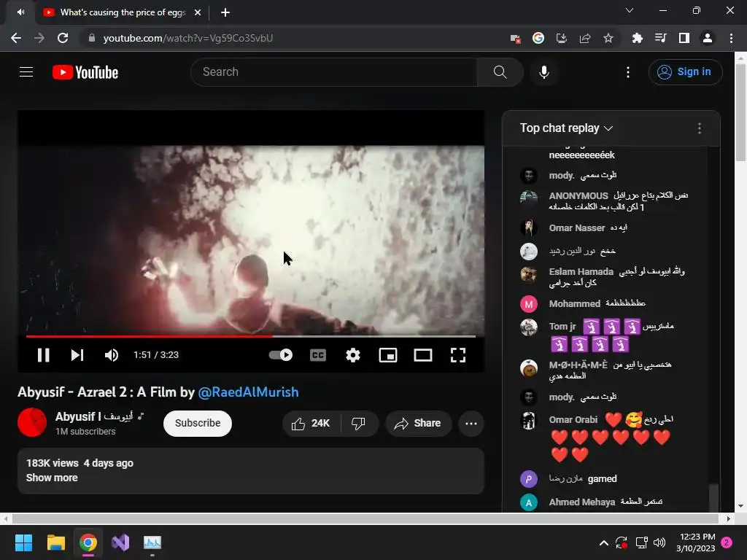Open media controls in Chrome toolbar
The width and height of the screenshot is (747, 560).
[661, 38]
